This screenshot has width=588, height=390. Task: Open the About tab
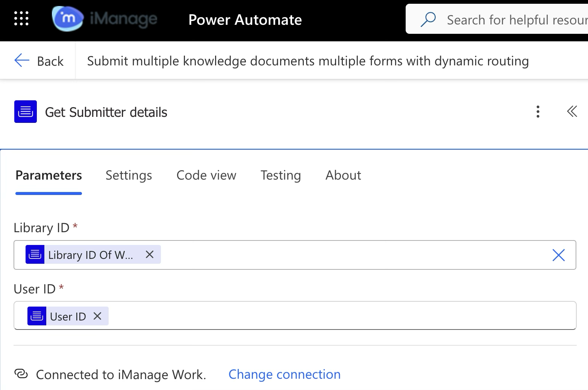(x=343, y=175)
